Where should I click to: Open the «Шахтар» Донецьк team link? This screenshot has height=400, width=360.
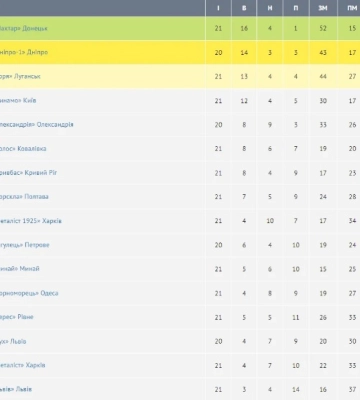click(x=23, y=28)
